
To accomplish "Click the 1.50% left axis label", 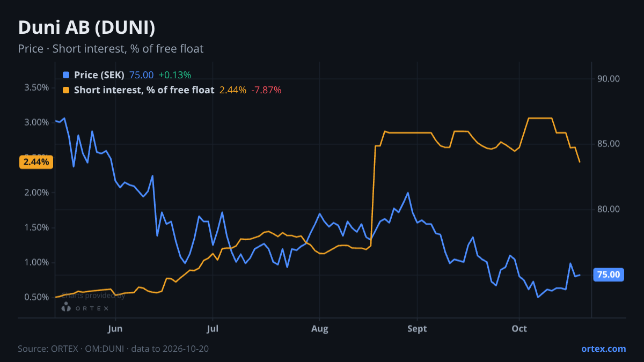I will coord(36,227).
